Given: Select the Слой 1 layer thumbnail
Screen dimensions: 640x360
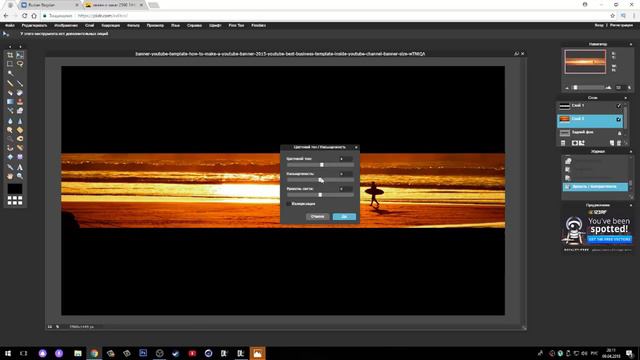Looking at the screenshot, I should [564, 106].
